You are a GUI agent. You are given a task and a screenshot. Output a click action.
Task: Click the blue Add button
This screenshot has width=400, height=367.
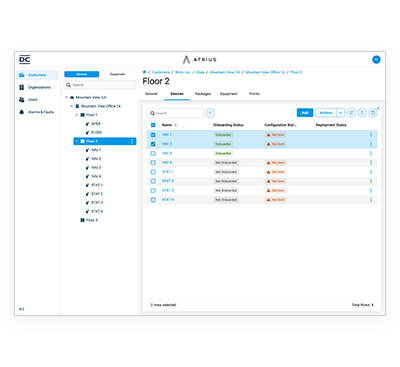click(x=305, y=113)
